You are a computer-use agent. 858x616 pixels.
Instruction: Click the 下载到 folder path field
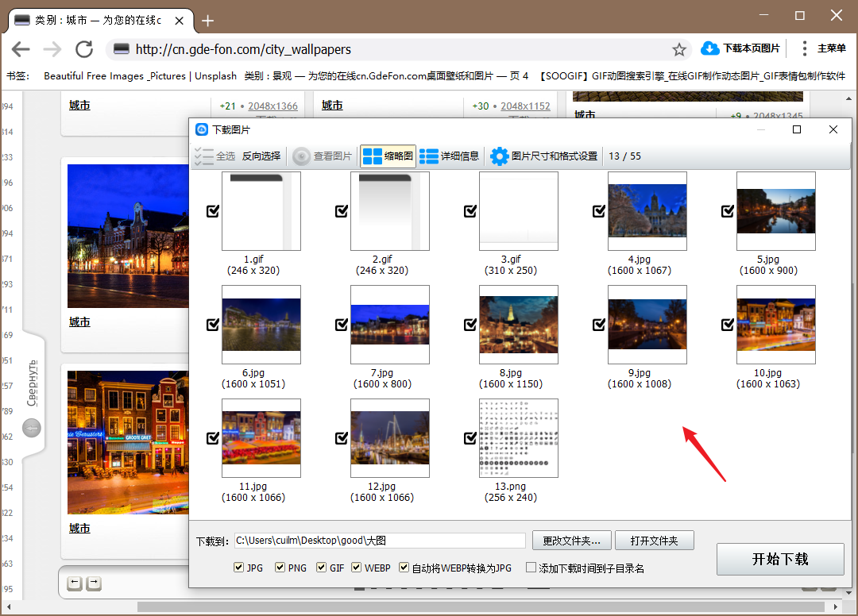click(x=380, y=541)
